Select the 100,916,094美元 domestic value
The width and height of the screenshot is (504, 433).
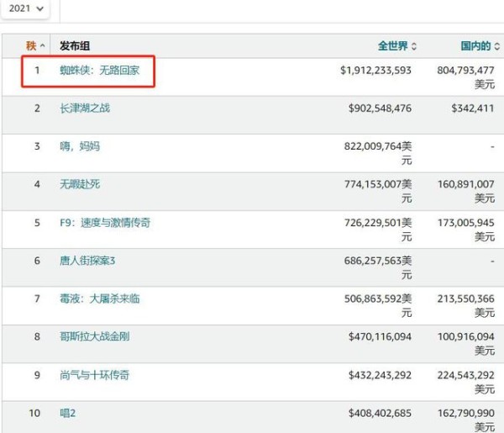pyautogui.click(x=465, y=343)
